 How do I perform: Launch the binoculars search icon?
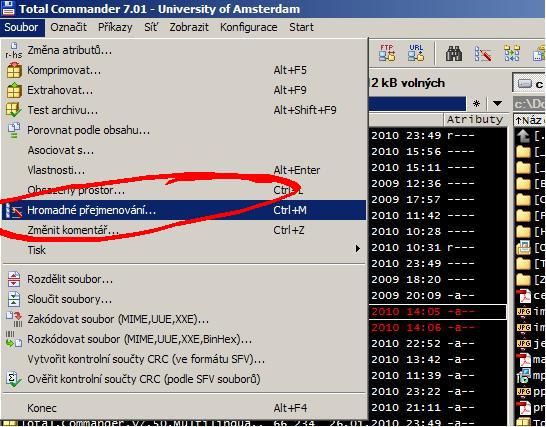454,53
